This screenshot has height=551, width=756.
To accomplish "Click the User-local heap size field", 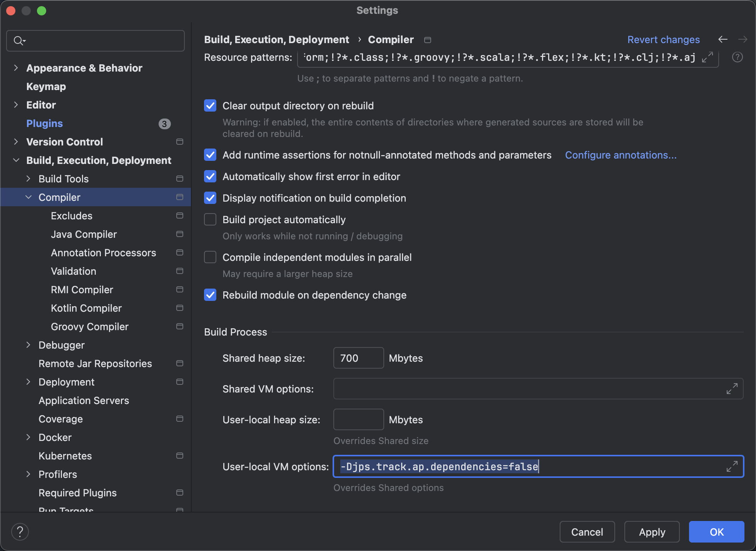I will coord(358,419).
